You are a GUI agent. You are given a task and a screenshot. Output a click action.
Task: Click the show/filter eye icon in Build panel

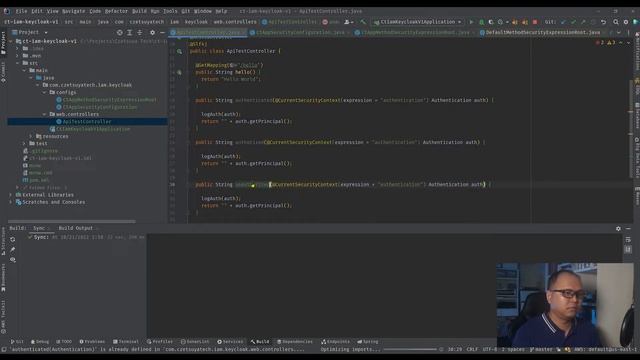[x=13, y=260]
